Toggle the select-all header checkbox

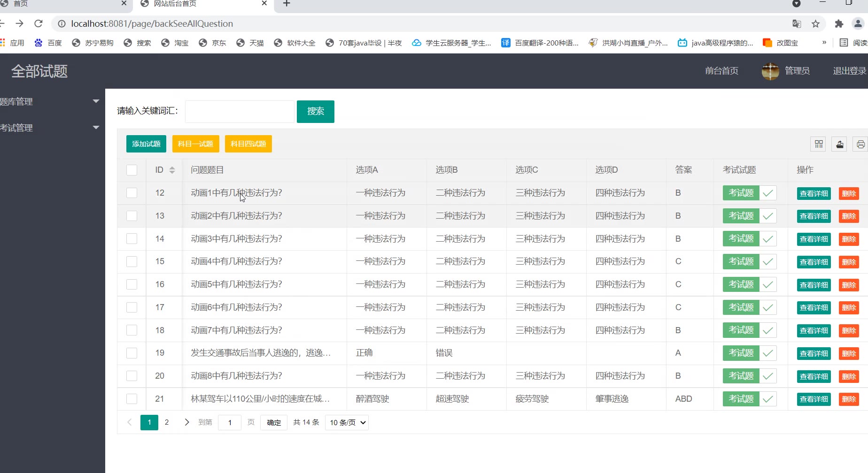[132, 170]
